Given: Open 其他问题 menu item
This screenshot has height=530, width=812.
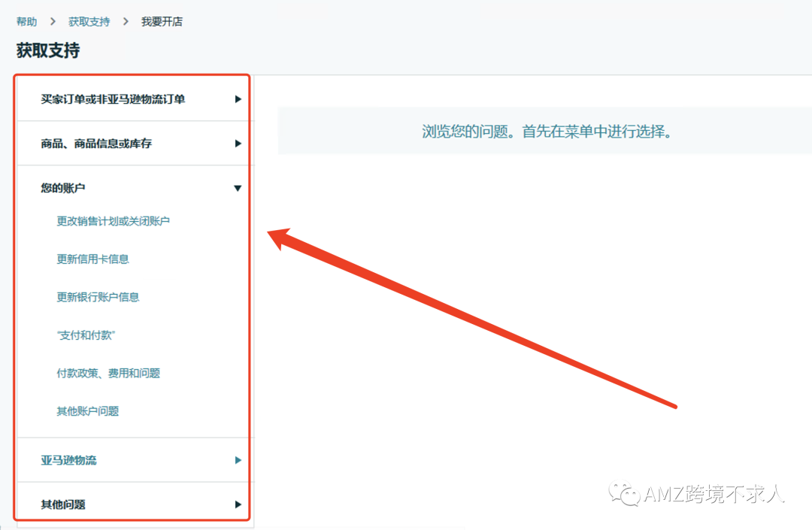Looking at the screenshot, I should 63,504.
